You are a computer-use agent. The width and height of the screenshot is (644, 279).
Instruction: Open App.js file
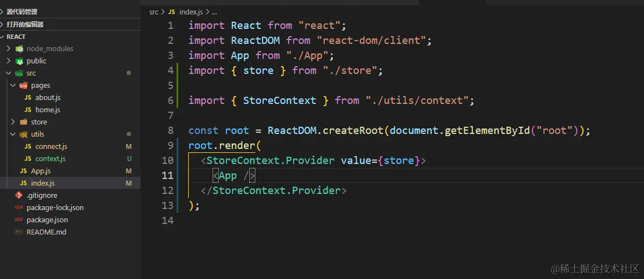[41, 171]
